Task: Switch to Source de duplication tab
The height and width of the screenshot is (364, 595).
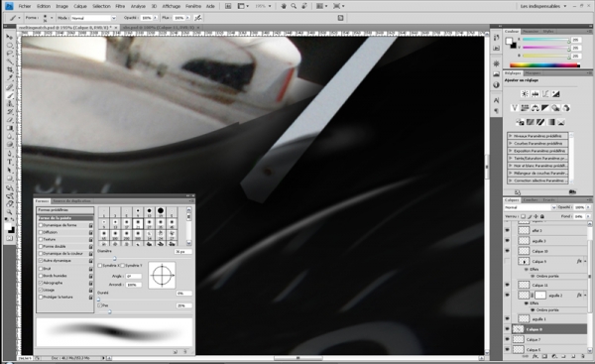Action: pos(71,200)
